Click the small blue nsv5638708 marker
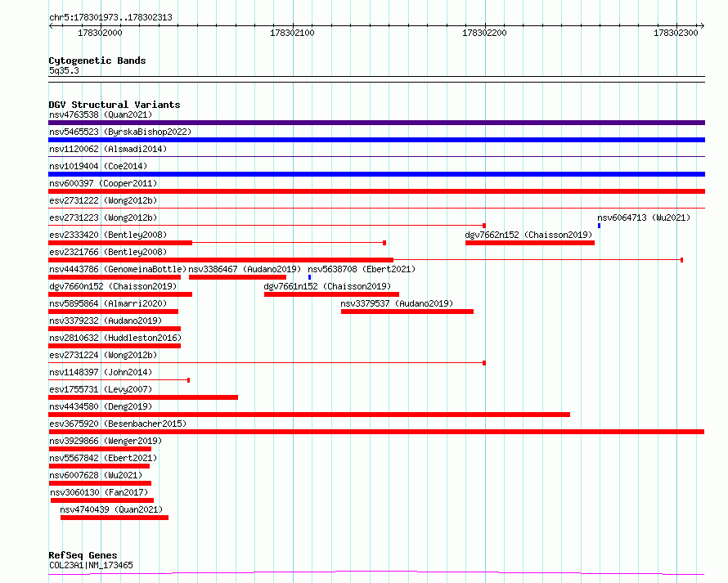Screen dimensions: 728x583 pyautogui.click(x=310, y=277)
